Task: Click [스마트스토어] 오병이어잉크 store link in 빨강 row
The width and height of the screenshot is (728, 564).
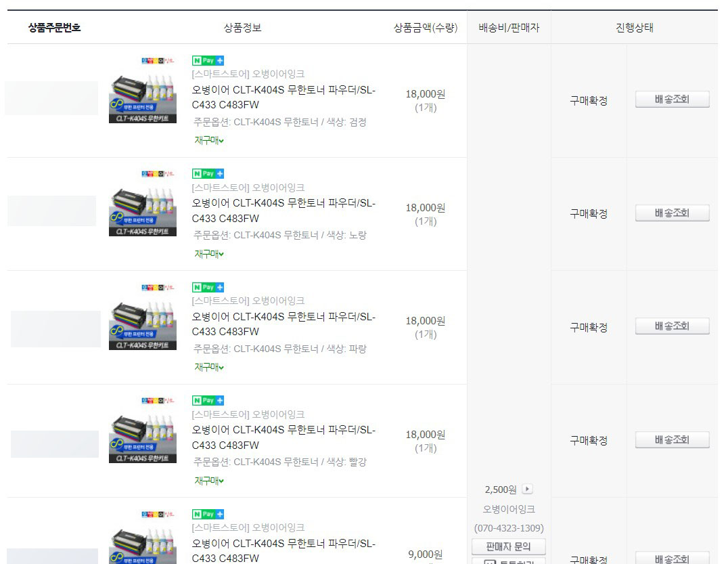Action: [x=248, y=414]
